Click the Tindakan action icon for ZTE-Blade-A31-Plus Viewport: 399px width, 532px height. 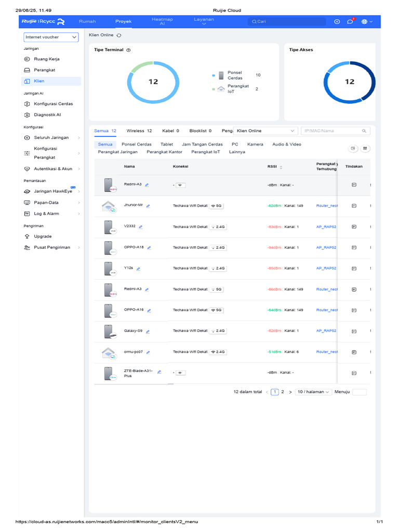coord(354,373)
